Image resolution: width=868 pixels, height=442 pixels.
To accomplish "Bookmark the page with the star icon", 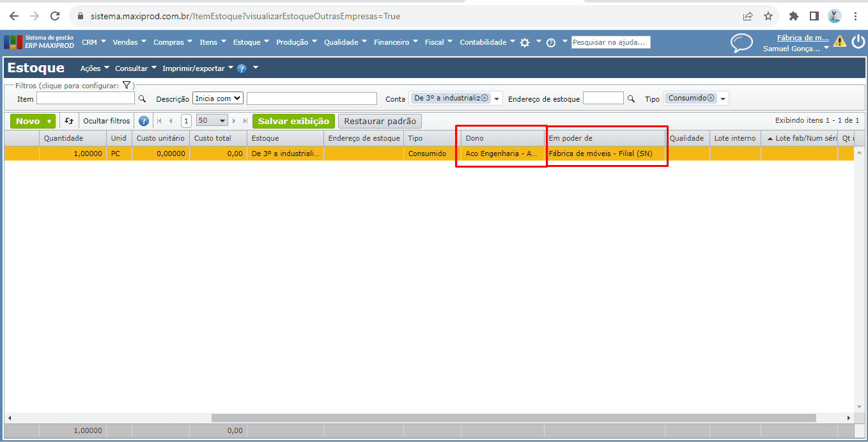I will pos(768,16).
